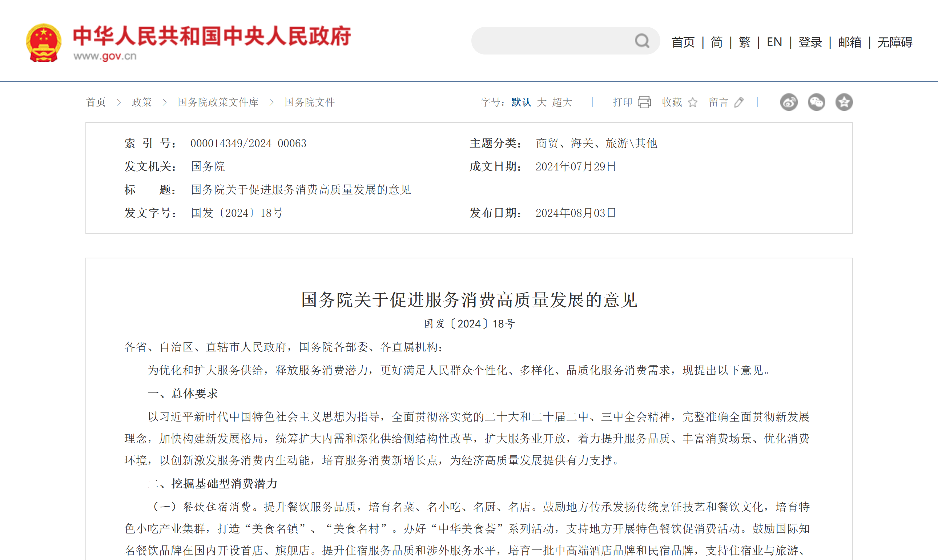Click the main article headline
This screenshot has width=938, height=560.
click(469, 300)
